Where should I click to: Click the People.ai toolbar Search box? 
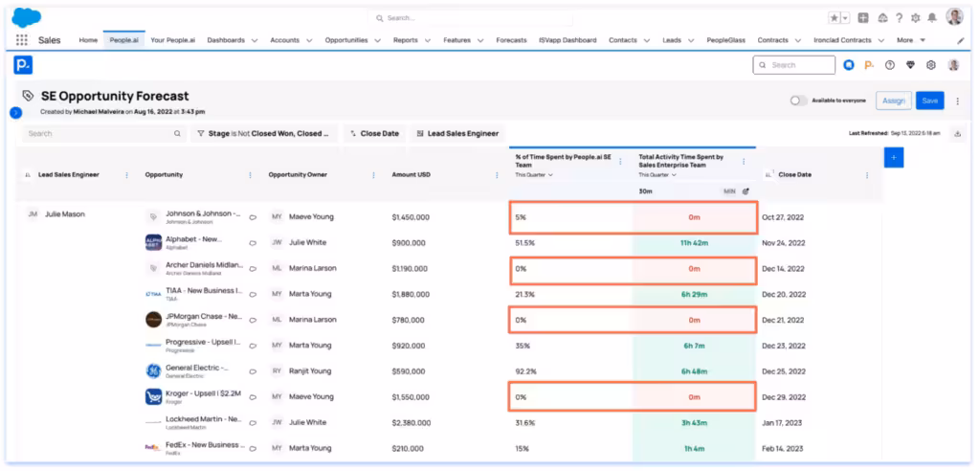[793, 65]
